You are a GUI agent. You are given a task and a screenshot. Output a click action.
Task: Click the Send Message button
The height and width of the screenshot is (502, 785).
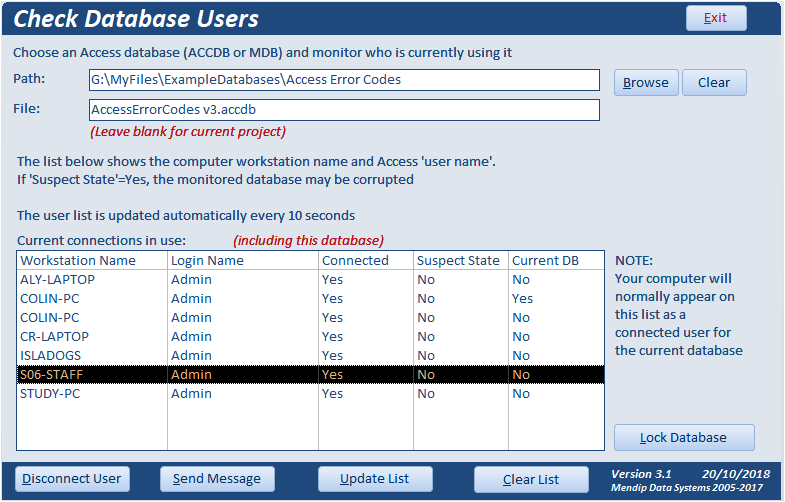[x=217, y=479]
